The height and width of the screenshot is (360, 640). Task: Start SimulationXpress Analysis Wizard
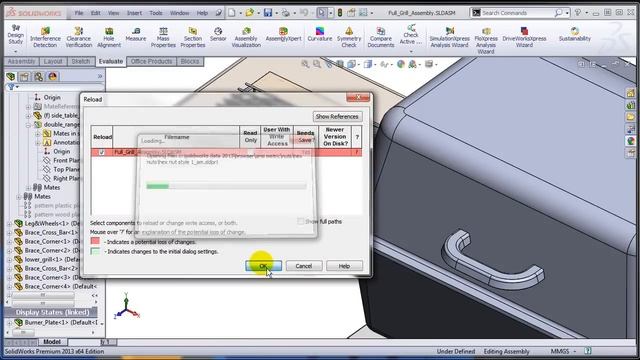point(449,37)
